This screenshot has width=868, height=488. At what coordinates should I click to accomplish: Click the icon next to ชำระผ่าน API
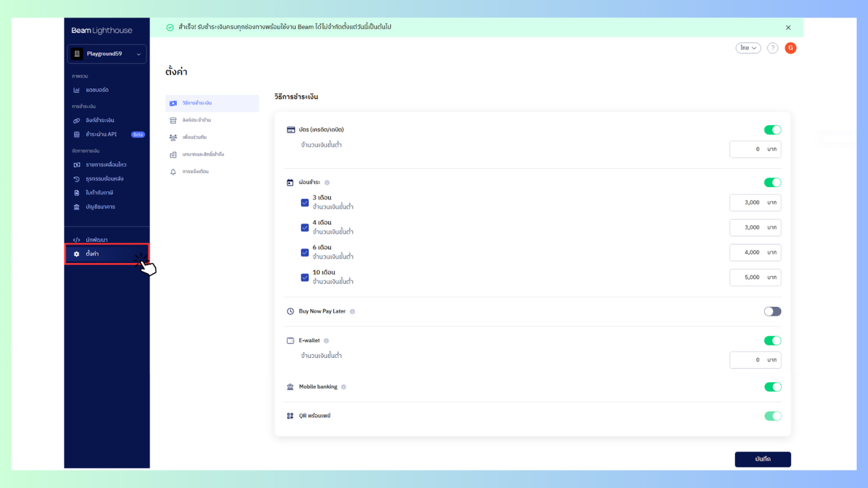(x=77, y=135)
